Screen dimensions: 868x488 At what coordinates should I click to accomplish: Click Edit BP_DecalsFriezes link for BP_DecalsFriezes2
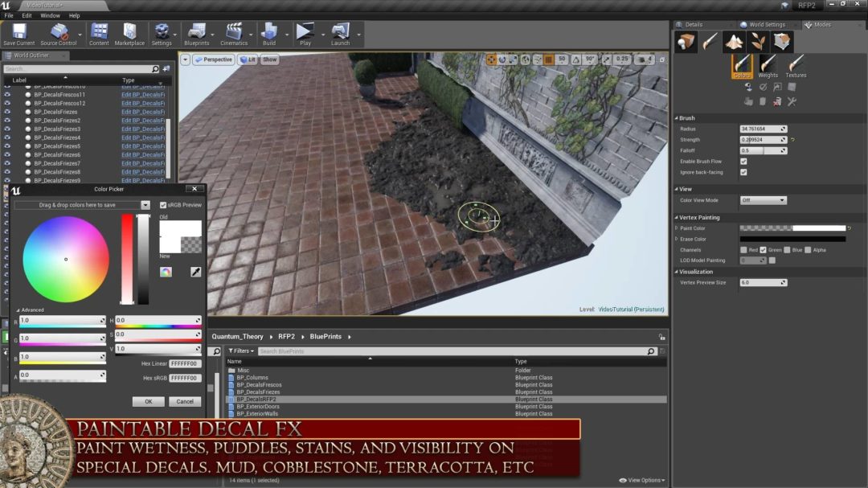[143, 121]
